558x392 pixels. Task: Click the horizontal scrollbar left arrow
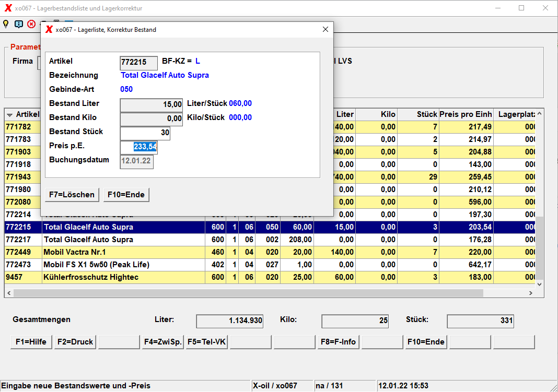(x=9, y=293)
